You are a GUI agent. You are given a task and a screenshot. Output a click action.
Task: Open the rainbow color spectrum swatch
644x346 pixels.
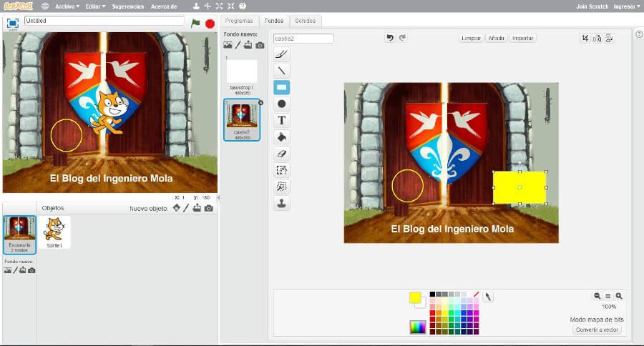417,327
